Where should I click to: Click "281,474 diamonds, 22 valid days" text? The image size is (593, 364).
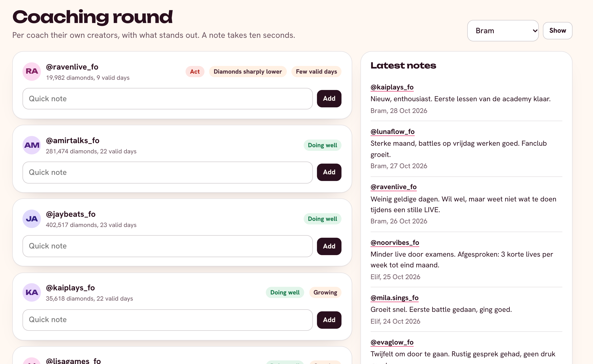click(91, 151)
